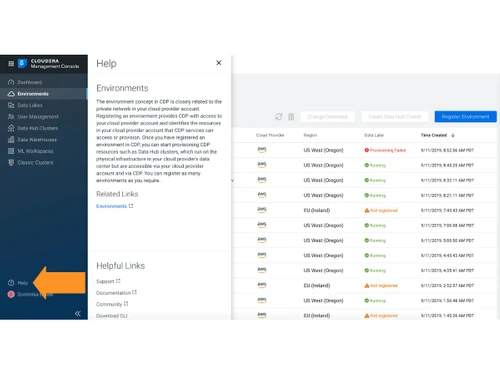
Task: Click 'Not registered' in the 1:45 AM row
Action: click(384, 316)
